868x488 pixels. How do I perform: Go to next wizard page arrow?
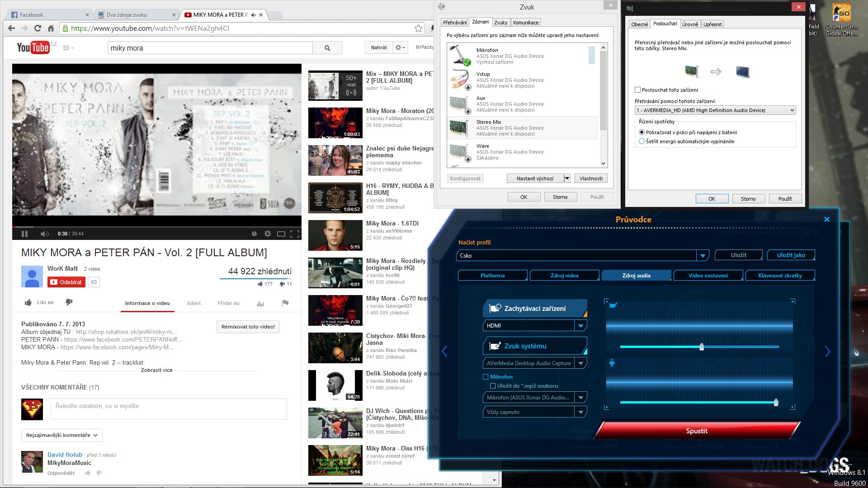[827, 351]
